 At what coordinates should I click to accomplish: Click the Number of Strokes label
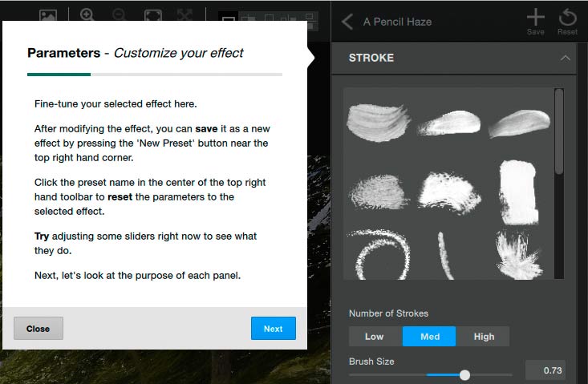coord(388,313)
